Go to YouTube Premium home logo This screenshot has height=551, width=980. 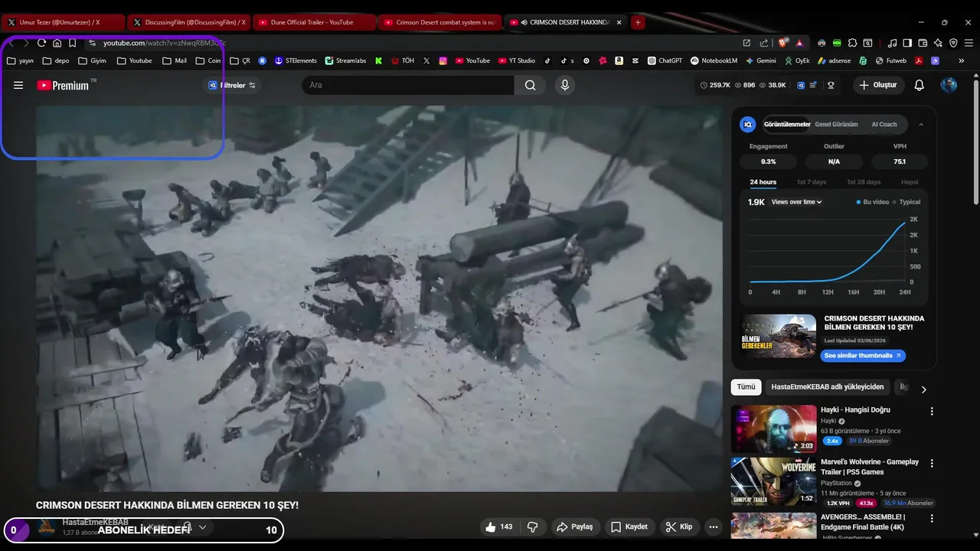[63, 85]
